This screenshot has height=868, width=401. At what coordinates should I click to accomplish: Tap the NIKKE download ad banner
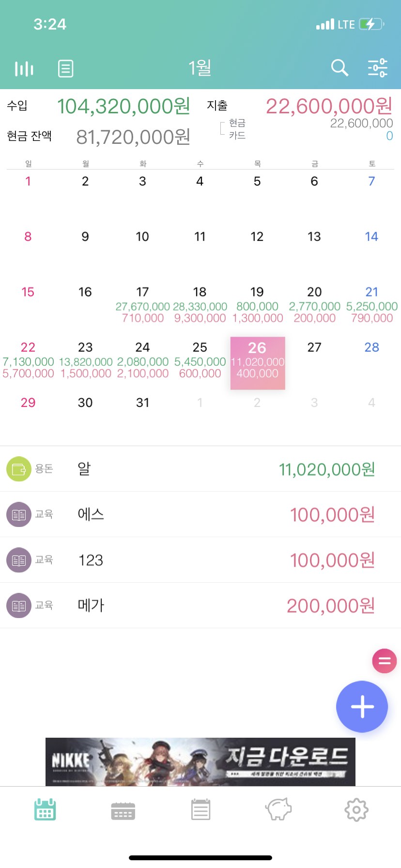(x=200, y=762)
